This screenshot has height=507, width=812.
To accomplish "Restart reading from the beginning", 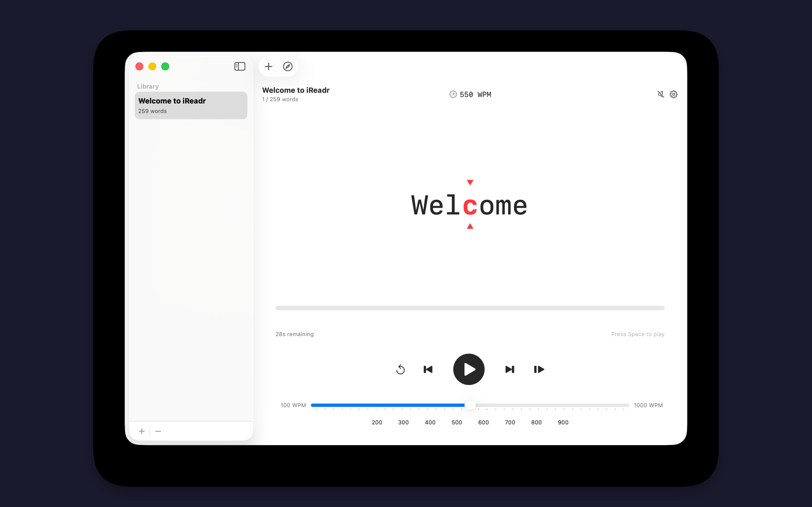I will 401,369.
